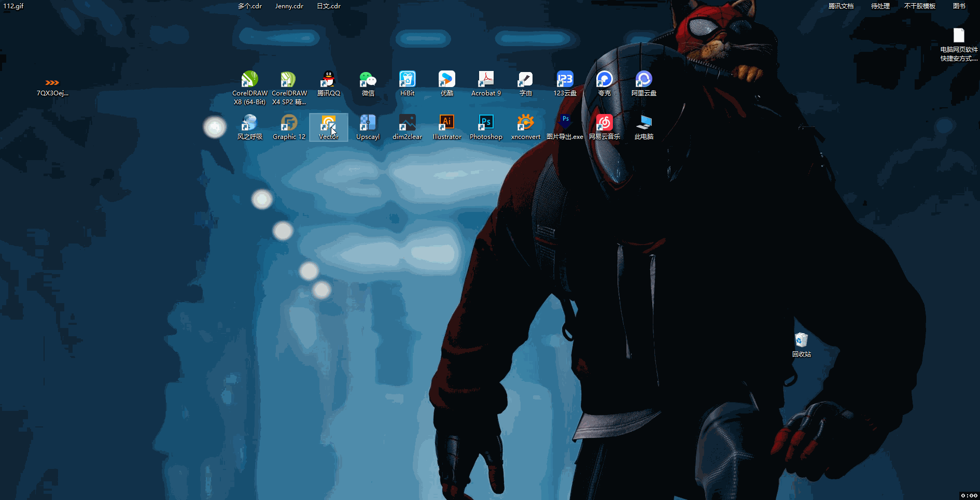This screenshot has height=500, width=980.
Task: Select the 腾讯文档 desktop label
Action: 841,6
